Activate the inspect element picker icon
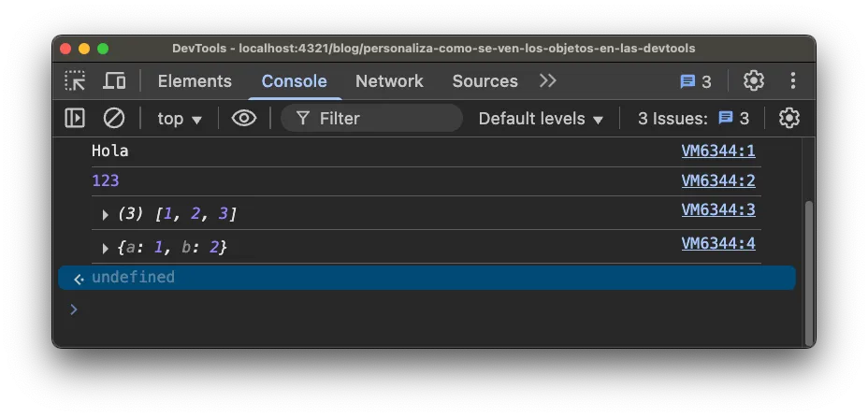Screen dimensions: 868x417 [x=75, y=81]
